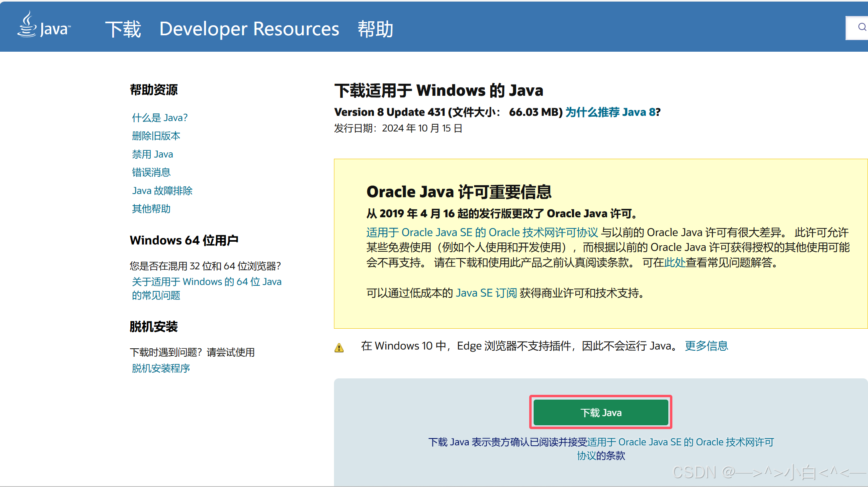Image resolution: width=868 pixels, height=487 pixels.
Task: Open the 帮助 menu item
Action: click(375, 29)
